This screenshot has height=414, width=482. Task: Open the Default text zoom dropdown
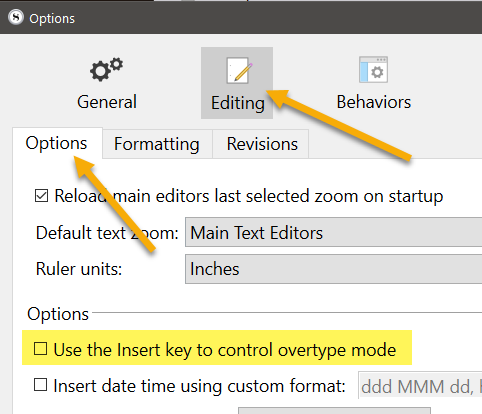(333, 232)
